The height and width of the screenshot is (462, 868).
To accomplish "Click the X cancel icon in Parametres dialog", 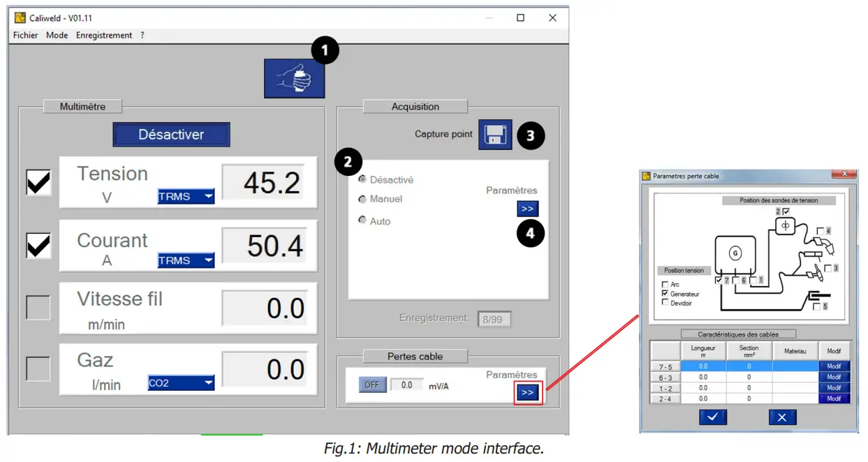I will 781,417.
